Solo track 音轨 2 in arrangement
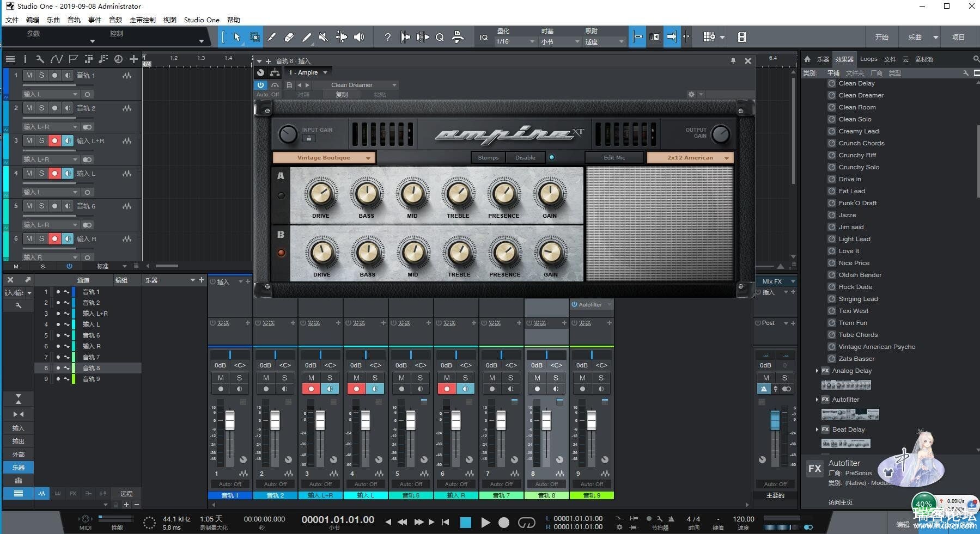Screen dimensions: 980x534 pyautogui.click(x=41, y=108)
